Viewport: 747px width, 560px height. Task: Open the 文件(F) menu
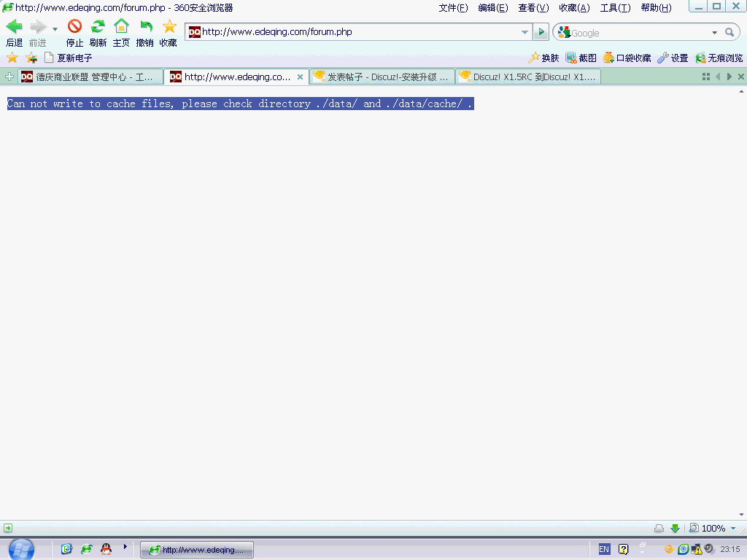pos(453,7)
